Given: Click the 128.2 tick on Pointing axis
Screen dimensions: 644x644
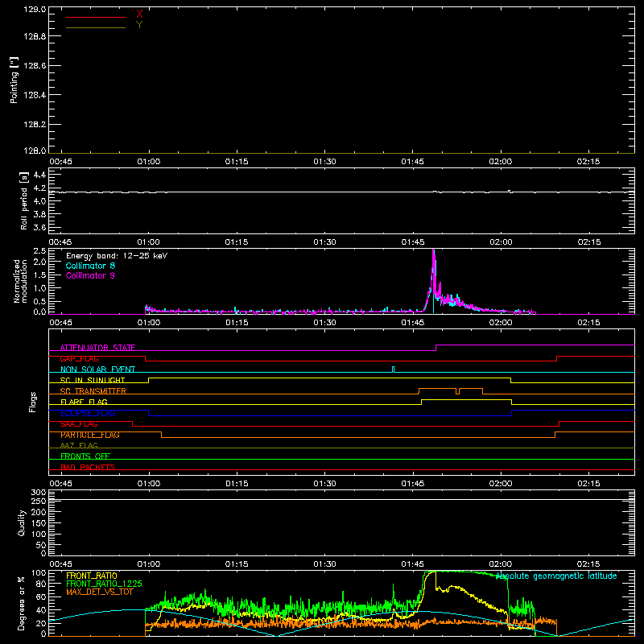Looking at the screenshot, I should pos(35,125).
